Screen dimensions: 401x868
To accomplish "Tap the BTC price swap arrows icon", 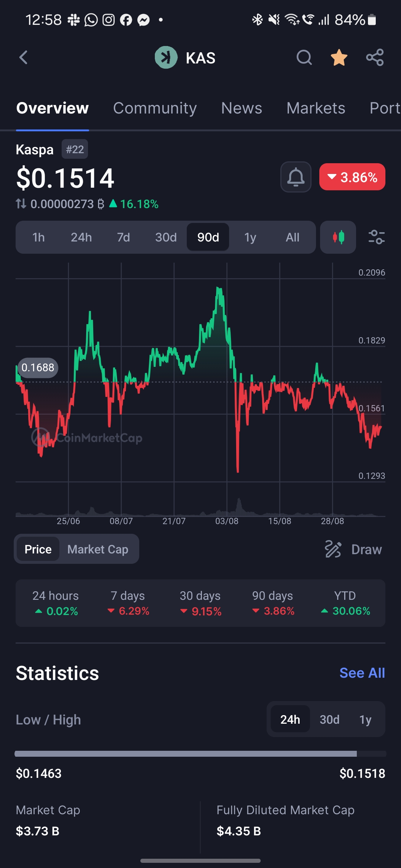I will pos(21,204).
